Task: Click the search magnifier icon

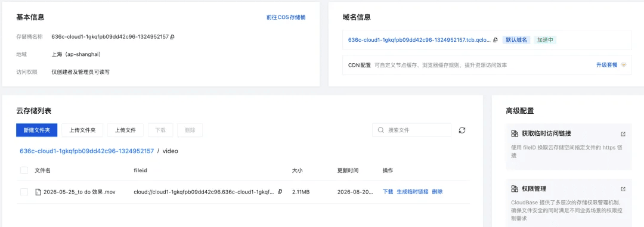Action: tap(381, 130)
